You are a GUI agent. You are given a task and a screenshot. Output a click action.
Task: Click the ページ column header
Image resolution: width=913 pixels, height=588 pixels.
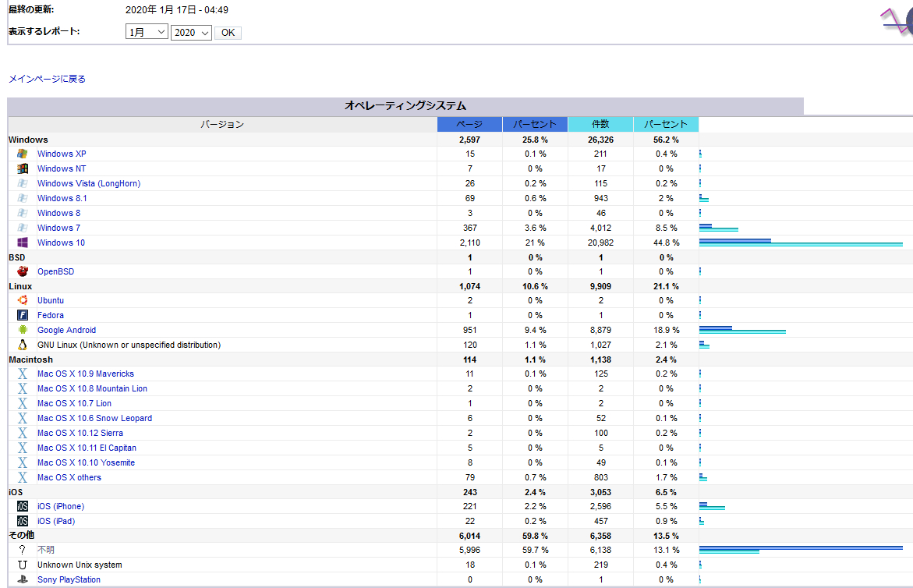pyautogui.click(x=469, y=125)
